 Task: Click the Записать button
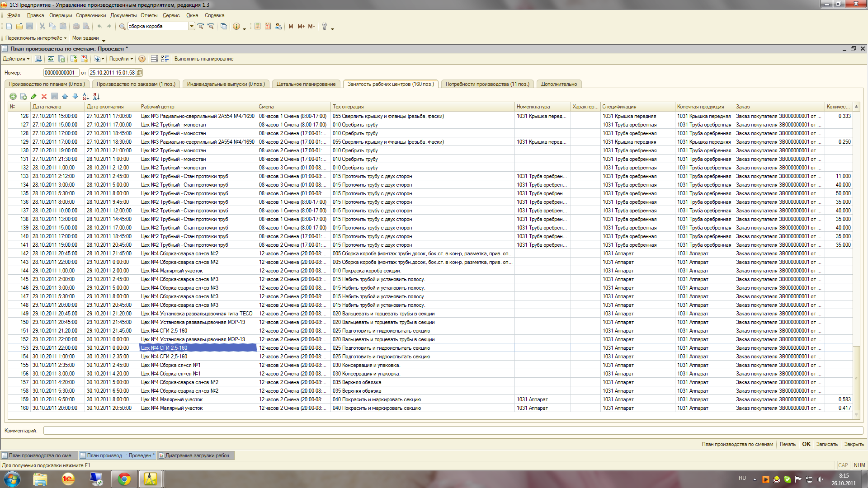(x=827, y=444)
